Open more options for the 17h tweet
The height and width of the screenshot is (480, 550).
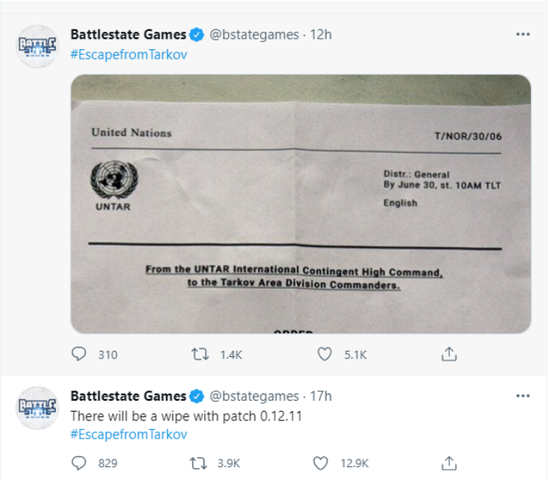pos(523,396)
